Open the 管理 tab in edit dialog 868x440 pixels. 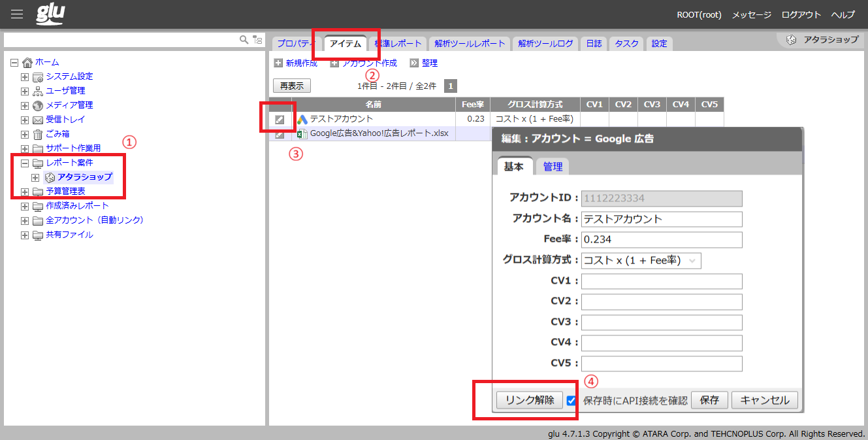pos(553,167)
